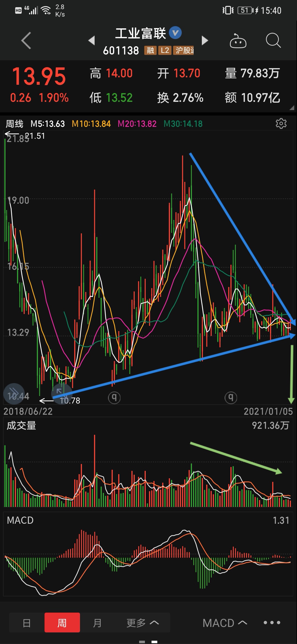This screenshot has width=297, height=644.
Task: Select the 周 weekly chart tab
Action: (x=62, y=623)
